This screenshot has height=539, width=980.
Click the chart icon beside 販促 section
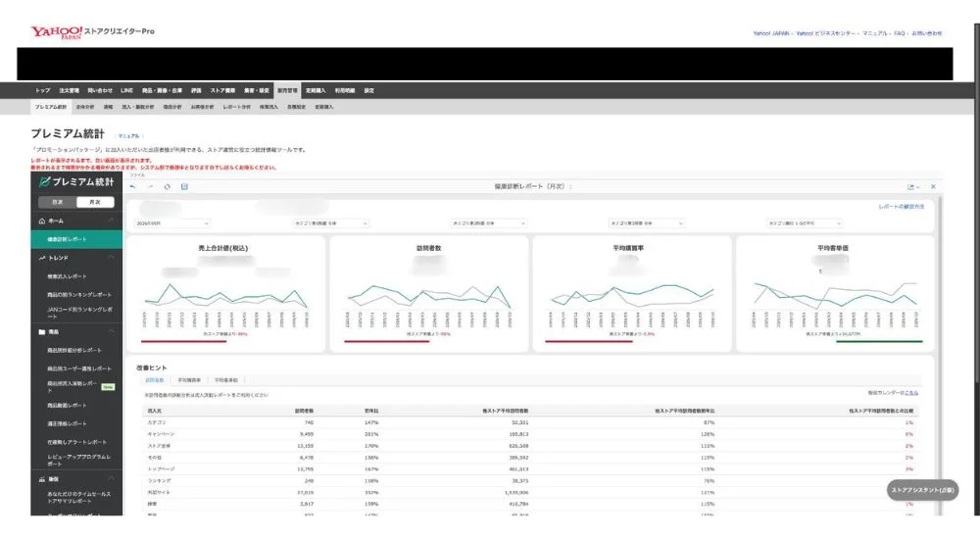point(42,479)
